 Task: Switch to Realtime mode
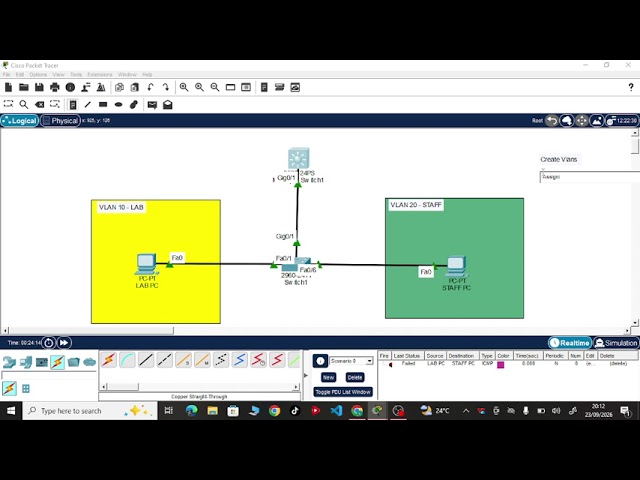(570, 343)
